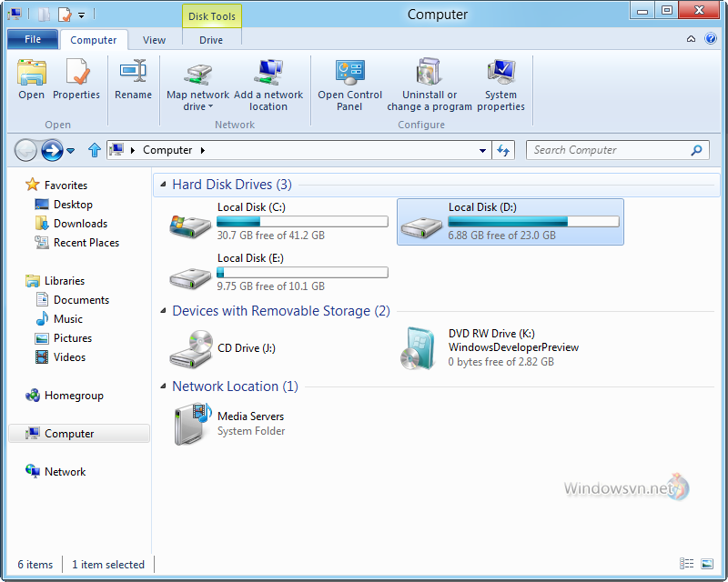Viewport: 728px width, 582px height.
Task: Select Computer in navigation pane
Action: (x=79, y=434)
